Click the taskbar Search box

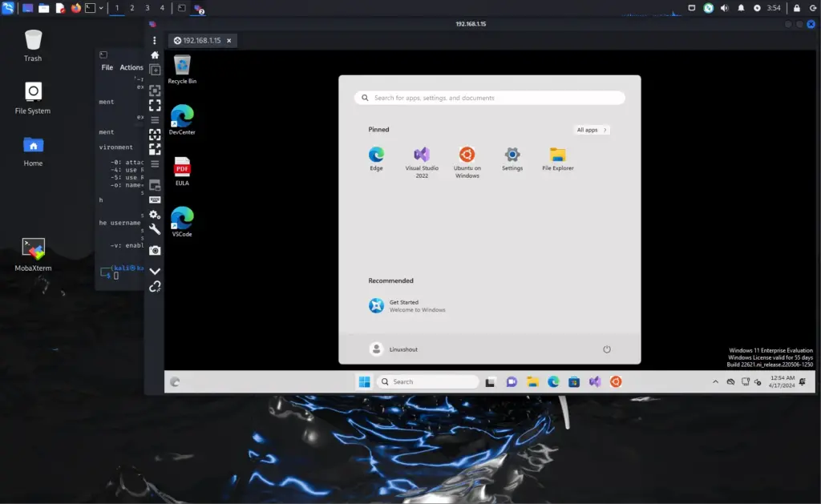pyautogui.click(x=428, y=381)
